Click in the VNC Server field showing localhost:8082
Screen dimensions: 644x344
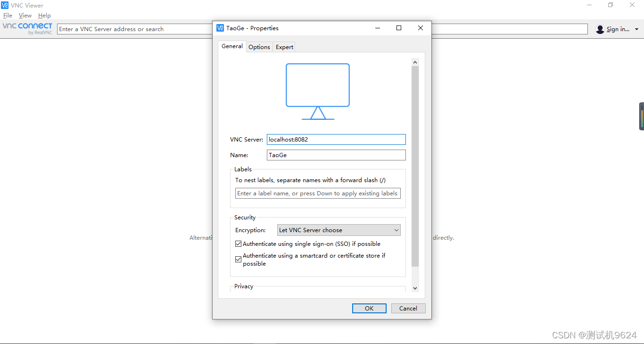(x=336, y=139)
